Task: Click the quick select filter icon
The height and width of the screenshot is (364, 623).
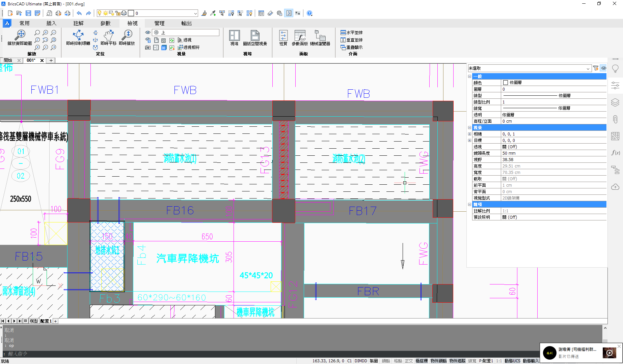Action: pos(596,68)
